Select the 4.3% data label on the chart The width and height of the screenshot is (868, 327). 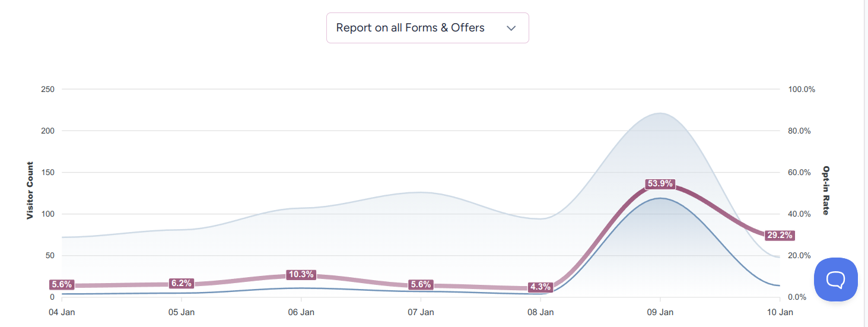point(540,287)
